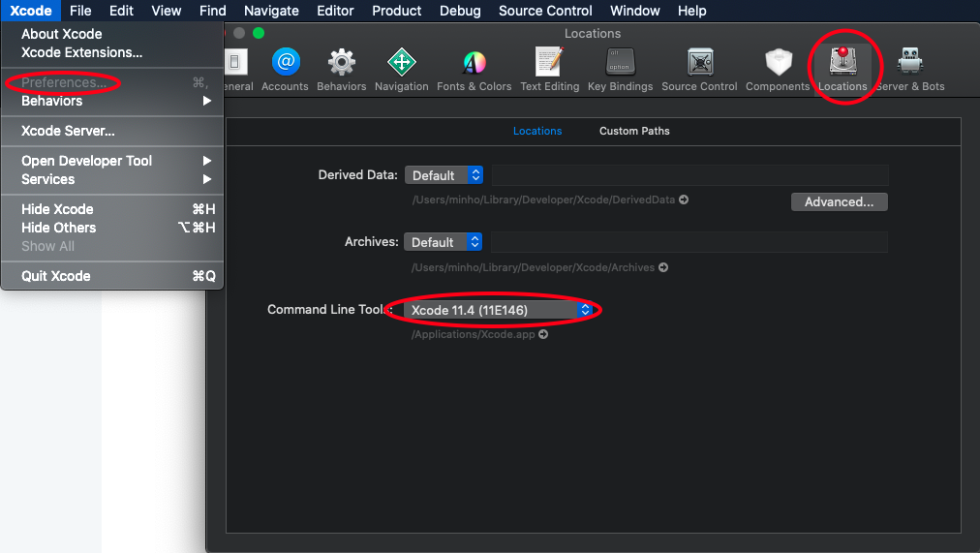Image resolution: width=980 pixels, height=553 pixels.
Task: Choose Hide Others menu item
Action: 112,228
